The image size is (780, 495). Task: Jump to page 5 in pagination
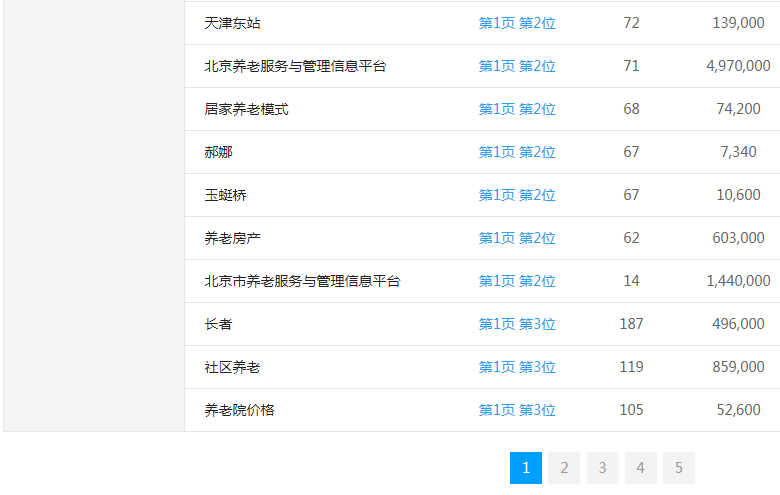[x=678, y=468]
